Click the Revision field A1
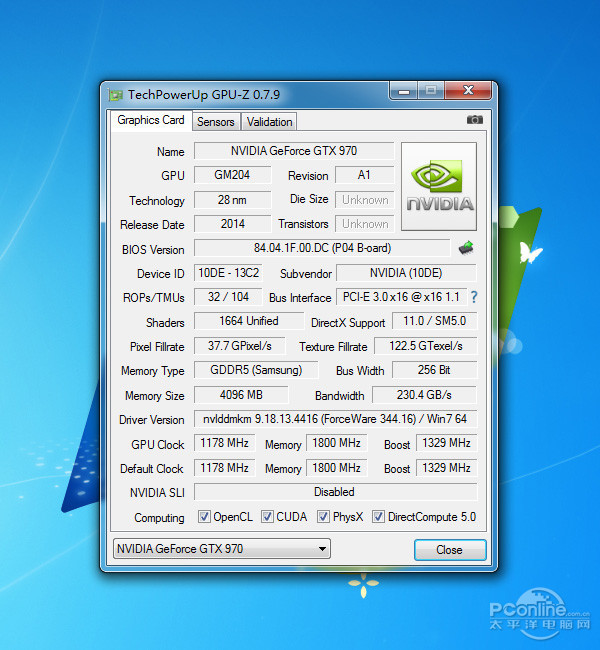This screenshot has width=600, height=650. pos(364,175)
